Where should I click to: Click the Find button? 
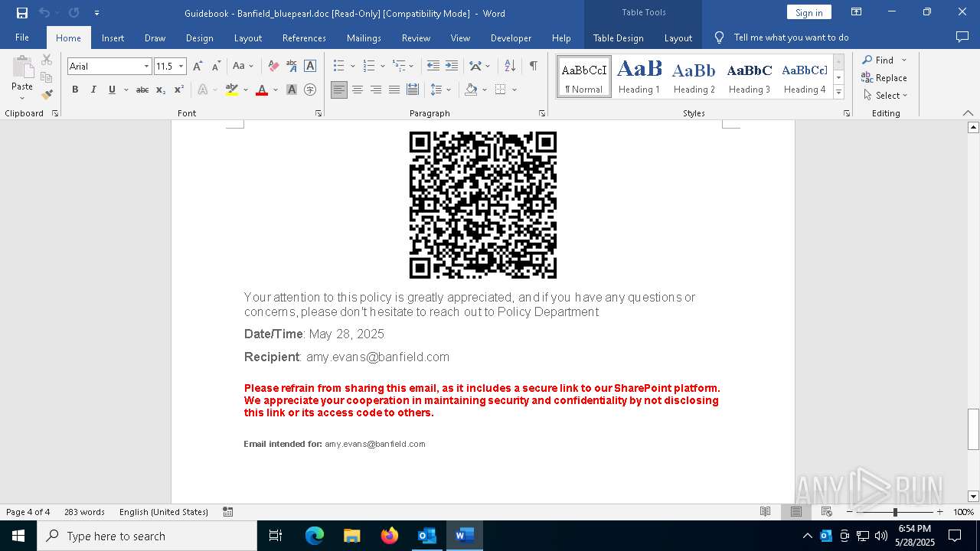pos(877,60)
